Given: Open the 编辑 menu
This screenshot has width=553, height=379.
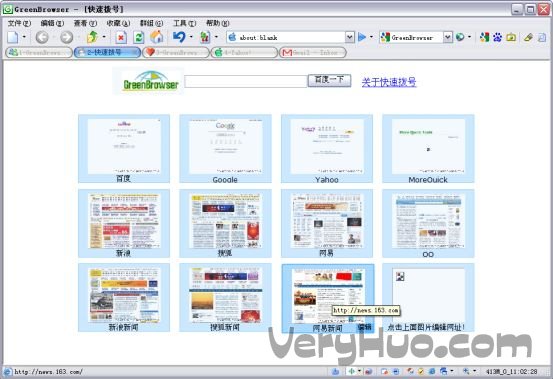Looking at the screenshot, I should tap(52, 23).
